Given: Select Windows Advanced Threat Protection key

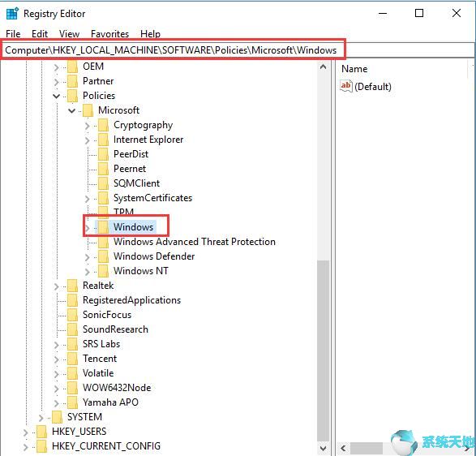Looking at the screenshot, I should point(195,242).
